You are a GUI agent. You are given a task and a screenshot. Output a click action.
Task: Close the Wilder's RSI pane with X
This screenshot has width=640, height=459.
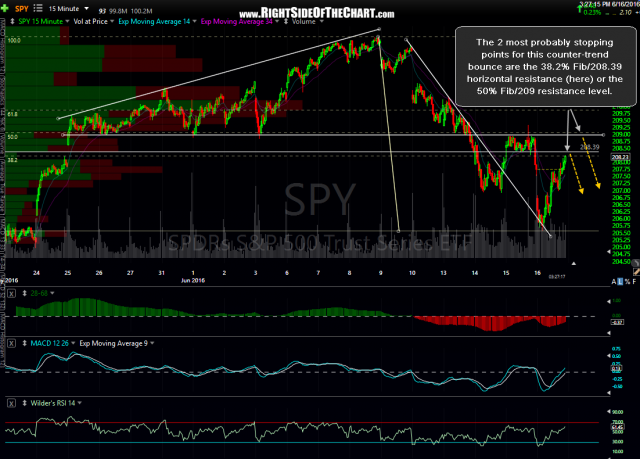point(11,404)
